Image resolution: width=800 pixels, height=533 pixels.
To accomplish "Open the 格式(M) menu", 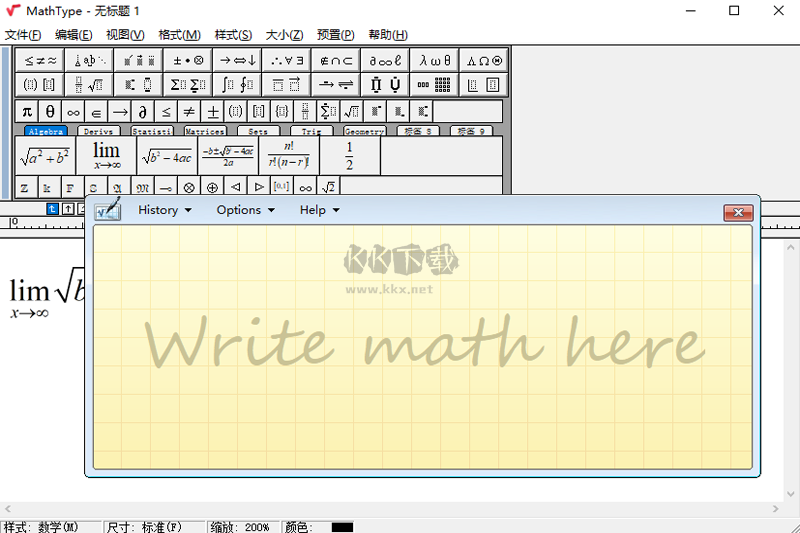I will coord(179,35).
